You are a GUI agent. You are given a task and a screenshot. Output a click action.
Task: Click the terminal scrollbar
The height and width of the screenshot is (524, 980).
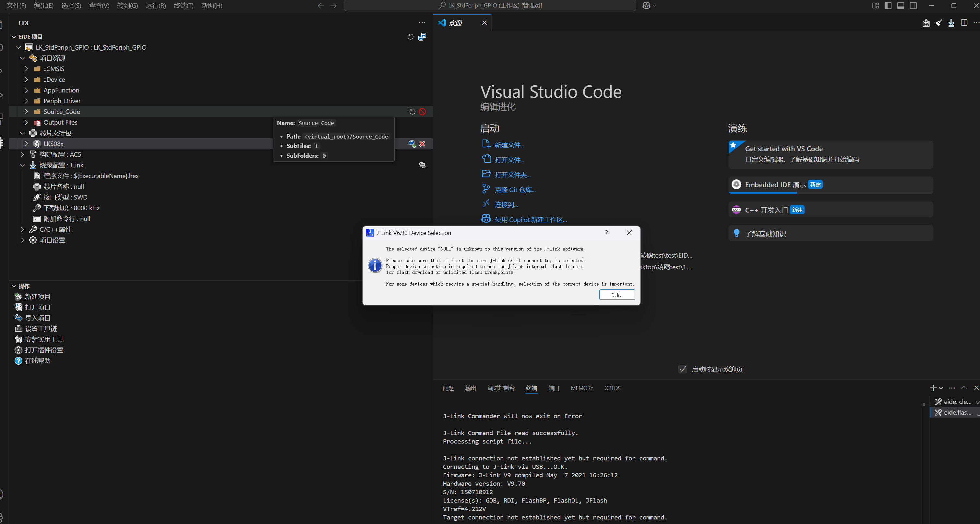tap(924, 405)
